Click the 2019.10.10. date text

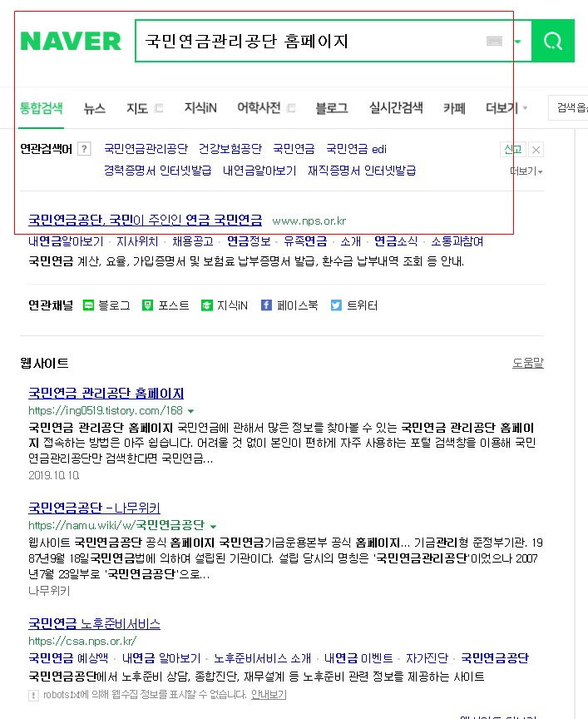point(53,475)
